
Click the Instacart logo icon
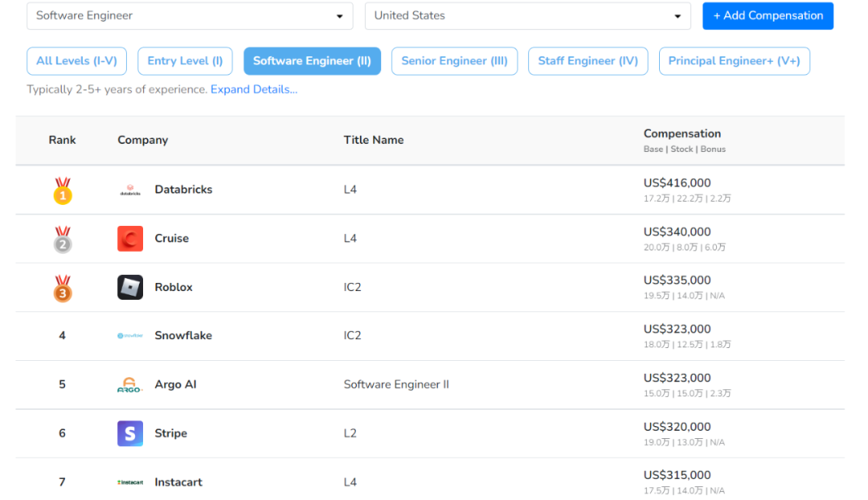click(129, 482)
